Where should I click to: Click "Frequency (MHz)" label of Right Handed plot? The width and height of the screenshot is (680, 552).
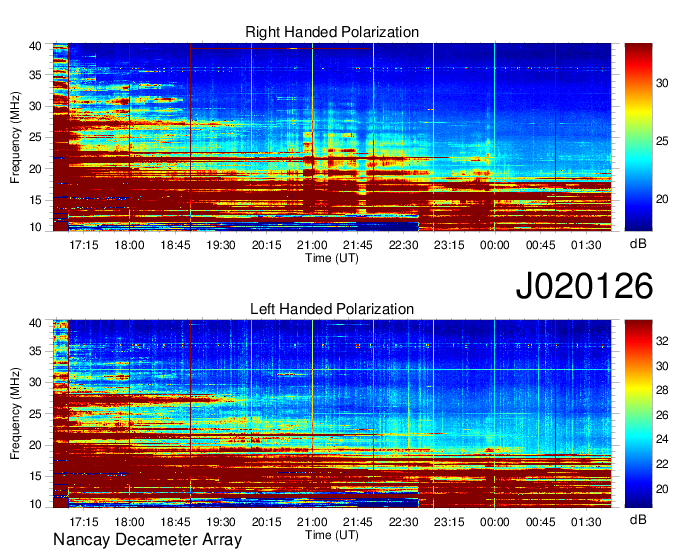click(15, 137)
